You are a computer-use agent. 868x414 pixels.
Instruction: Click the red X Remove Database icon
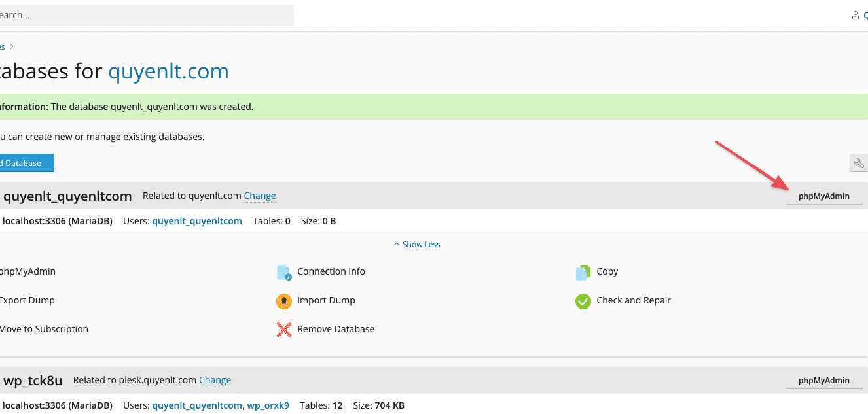click(x=283, y=330)
